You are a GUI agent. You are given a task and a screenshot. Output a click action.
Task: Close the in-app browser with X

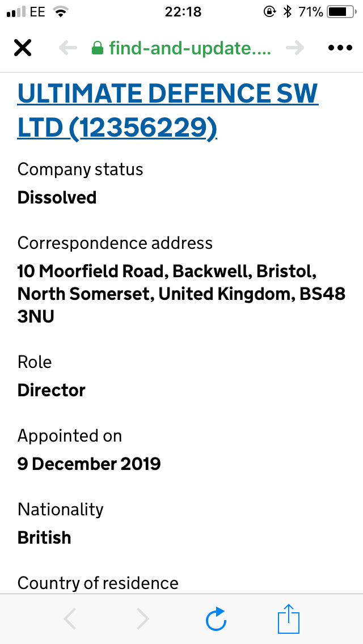tap(23, 48)
